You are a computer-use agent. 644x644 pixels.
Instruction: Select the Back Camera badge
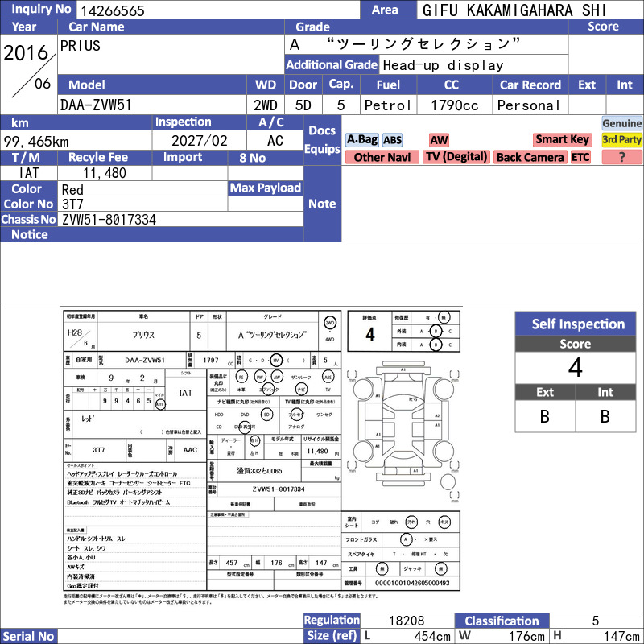(x=530, y=157)
